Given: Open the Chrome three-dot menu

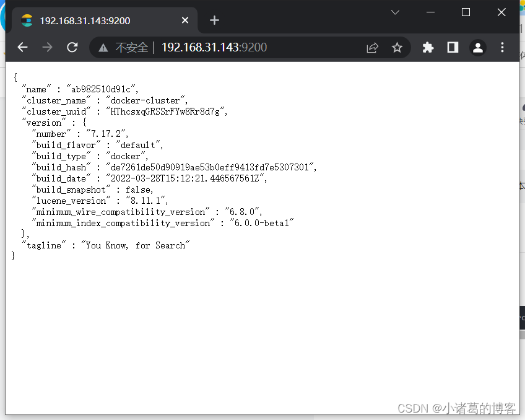Looking at the screenshot, I should click(x=502, y=47).
